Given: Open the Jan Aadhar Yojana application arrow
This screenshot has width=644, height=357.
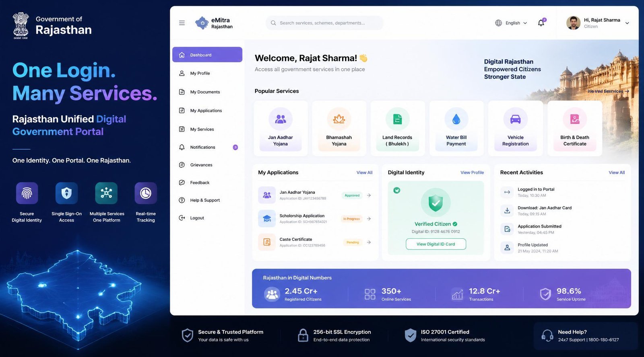Looking at the screenshot, I should [369, 195].
